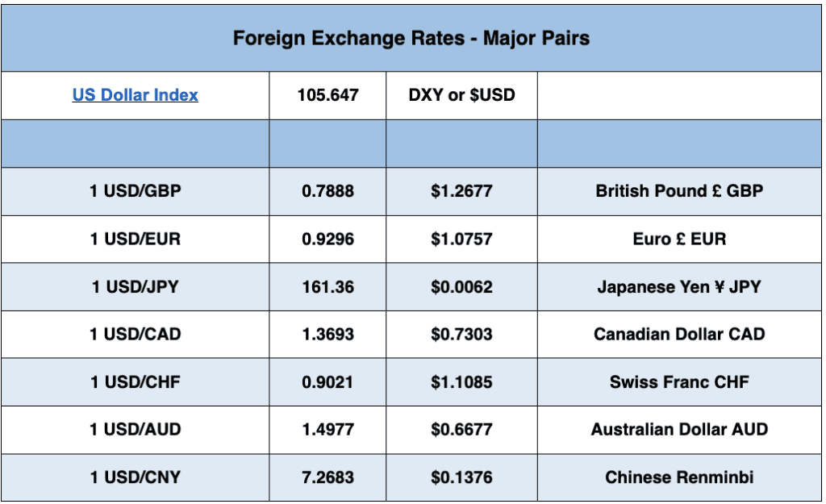
Task: Select the 7.2683 CNY rate cell
Action: [327, 477]
